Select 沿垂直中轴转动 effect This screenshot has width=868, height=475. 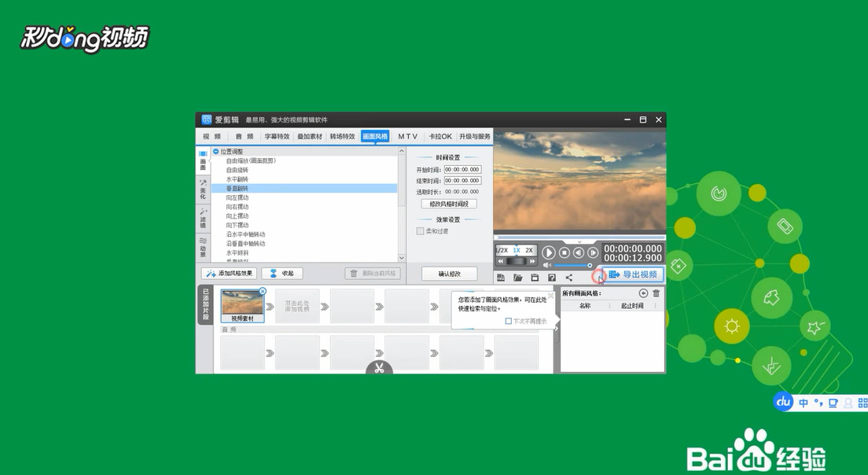tap(245, 244)
